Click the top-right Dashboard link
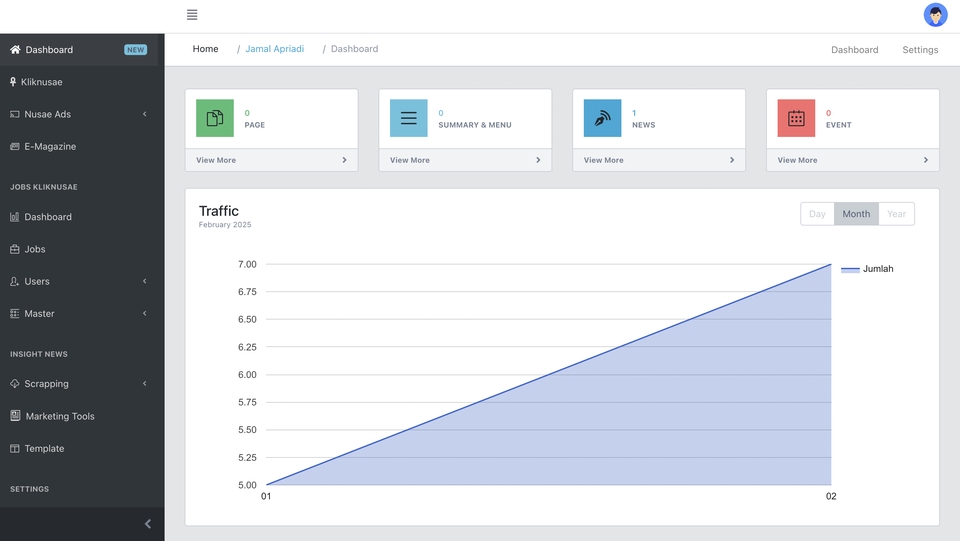 854,50
